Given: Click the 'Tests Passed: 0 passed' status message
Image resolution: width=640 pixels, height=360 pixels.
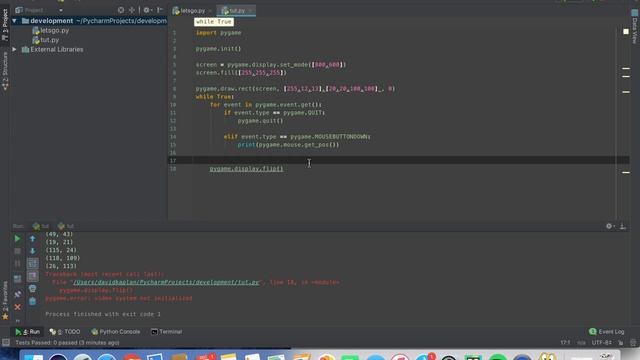Looking at the screenshot, I should pos(67,343).
